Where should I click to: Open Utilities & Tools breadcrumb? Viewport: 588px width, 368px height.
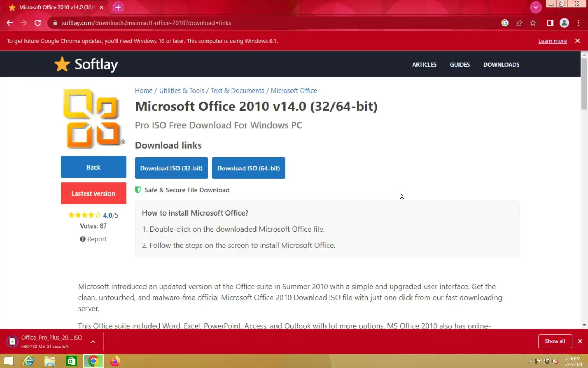pyautogui.click(x=182, y=90)
